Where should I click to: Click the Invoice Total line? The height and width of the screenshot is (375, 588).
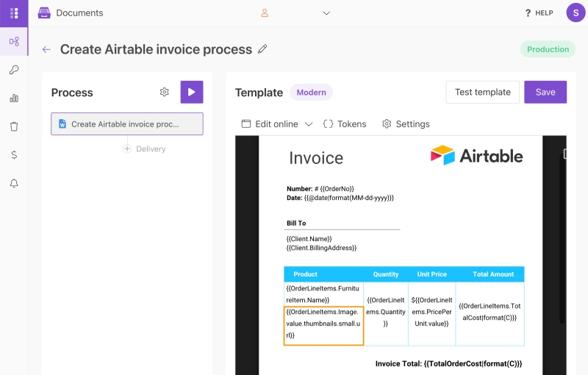pyautogui.click(x=448, y=363)
